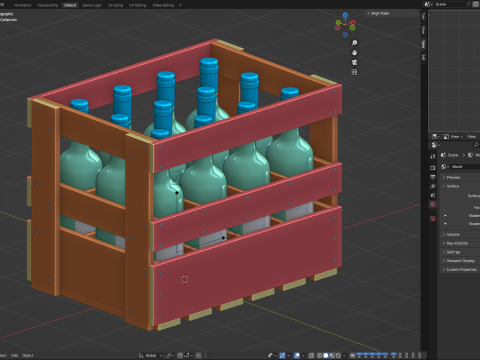Screen dimensions: 480x360
Task: Switch to the Compositing workspace tab
Action: pos(48,5)
